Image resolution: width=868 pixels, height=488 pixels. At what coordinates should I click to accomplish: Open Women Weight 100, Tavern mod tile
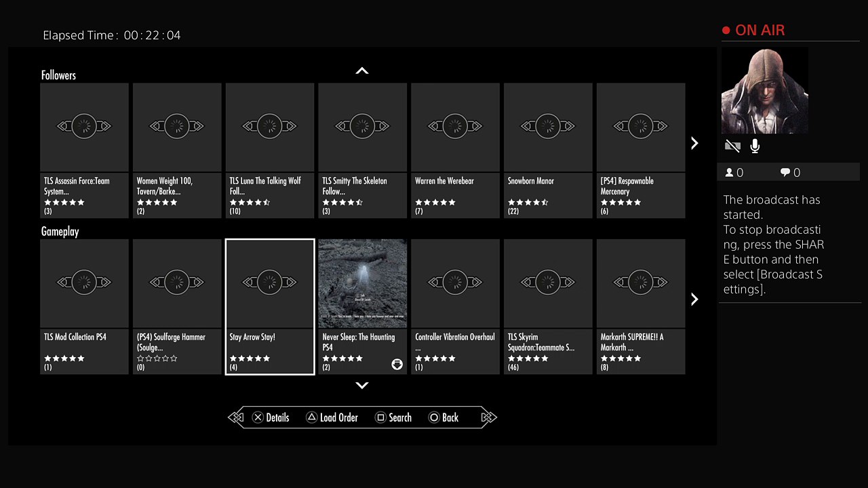click(177, 150)
